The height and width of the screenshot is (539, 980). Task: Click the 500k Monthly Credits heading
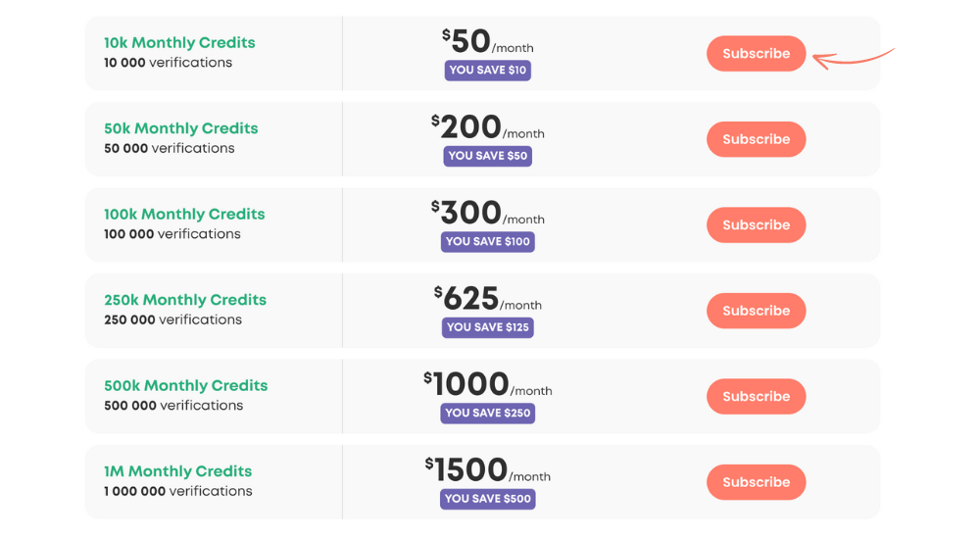click(x=185, y=385)
